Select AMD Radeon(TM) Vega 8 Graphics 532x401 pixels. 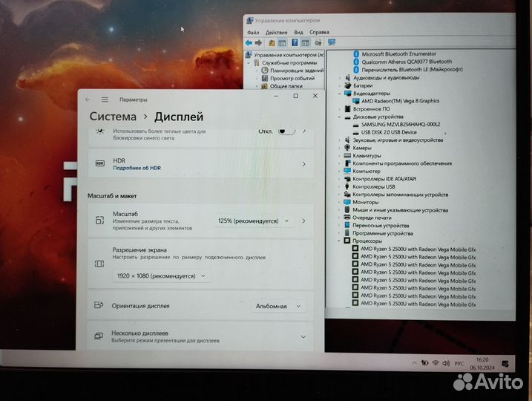(400, 101)
